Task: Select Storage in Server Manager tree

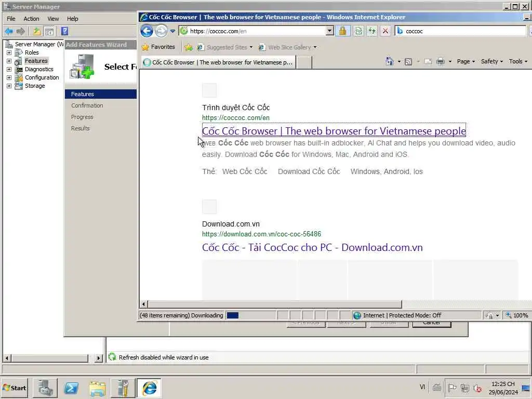Action: (35, 86)
